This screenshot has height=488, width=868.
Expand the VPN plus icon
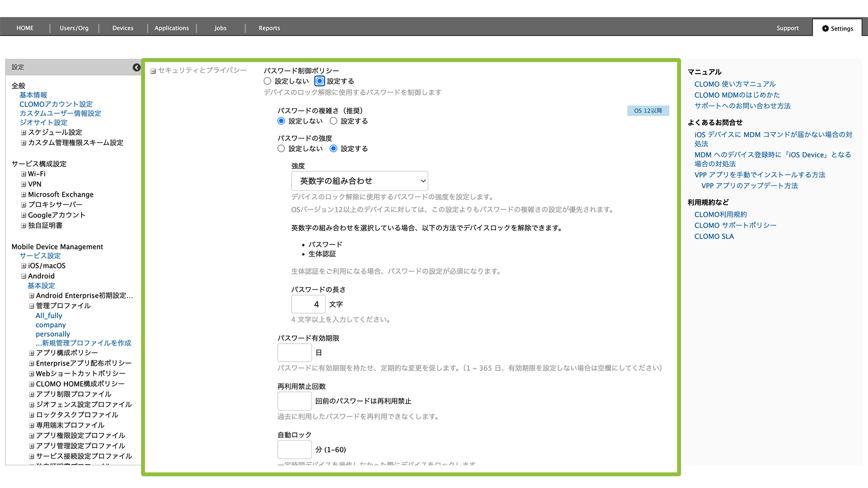(23, 184)
